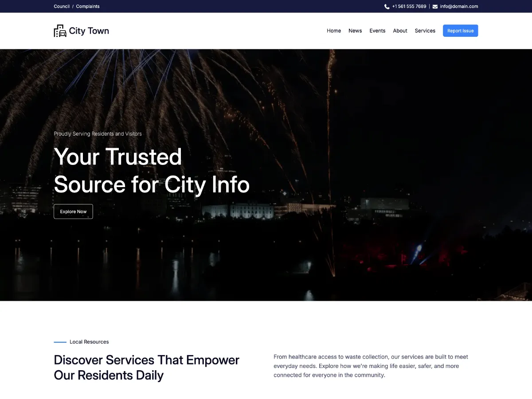The width and height of the screenshot is (532, 399).
Task: Click the envelope icon beside the email address
Action: coord(435,6)
